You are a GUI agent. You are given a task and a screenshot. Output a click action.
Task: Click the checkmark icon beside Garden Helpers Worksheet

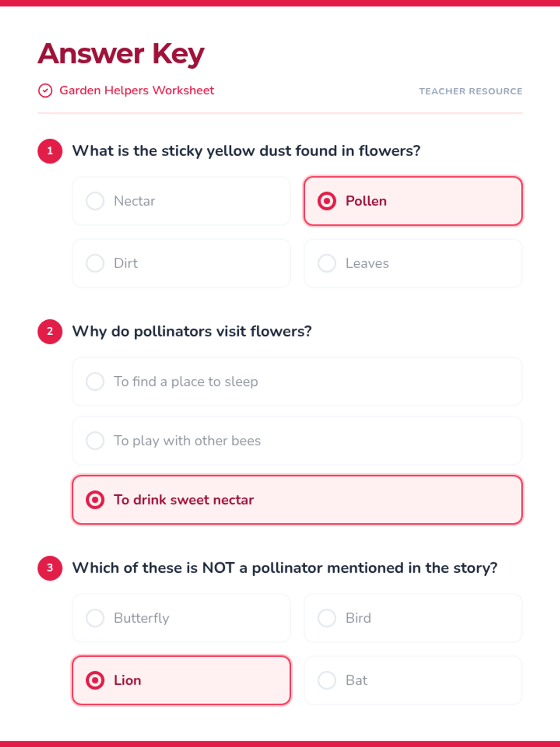45,91
